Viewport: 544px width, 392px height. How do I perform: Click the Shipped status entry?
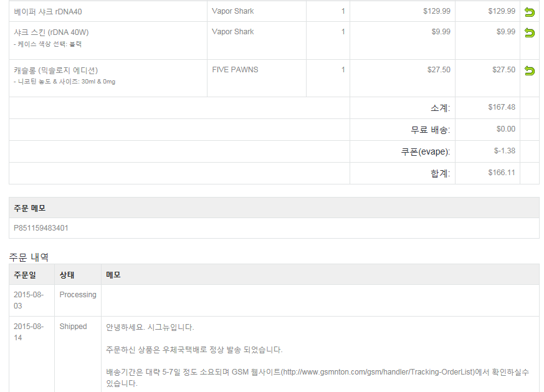73,327
